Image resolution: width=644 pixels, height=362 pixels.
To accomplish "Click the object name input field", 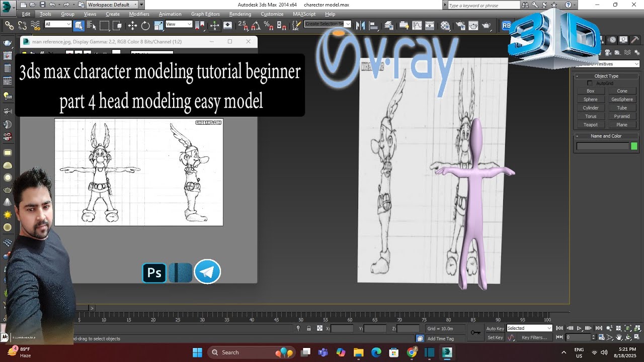I will (603, 146).
